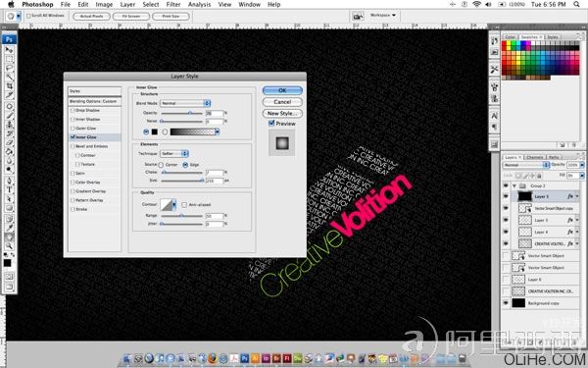Click the foreground color black square in toolbox
The width and height of the screenshot is (588, 368).
[x=7, y=263]
